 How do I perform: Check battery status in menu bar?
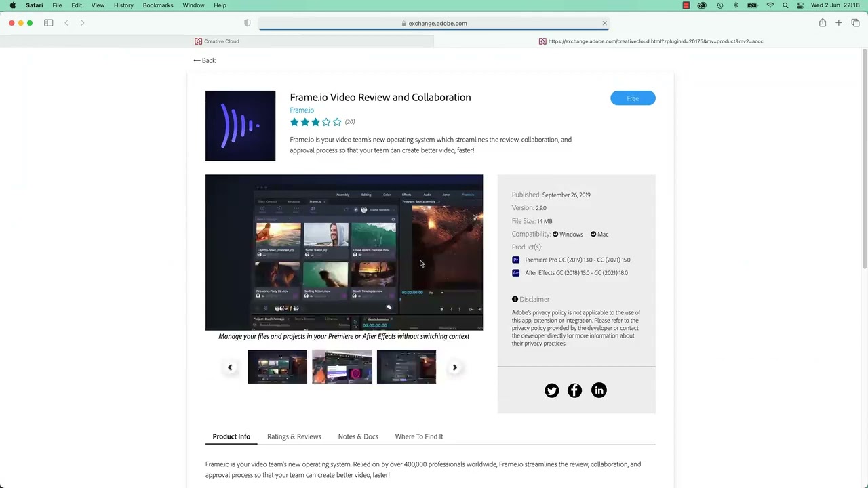[x=752, y=5]
